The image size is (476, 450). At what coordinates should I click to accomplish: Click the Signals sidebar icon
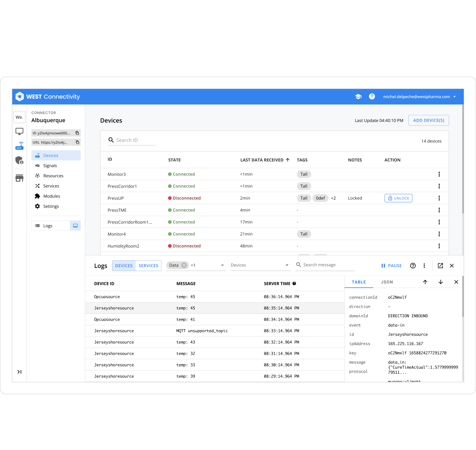click(x=37, y=166)
